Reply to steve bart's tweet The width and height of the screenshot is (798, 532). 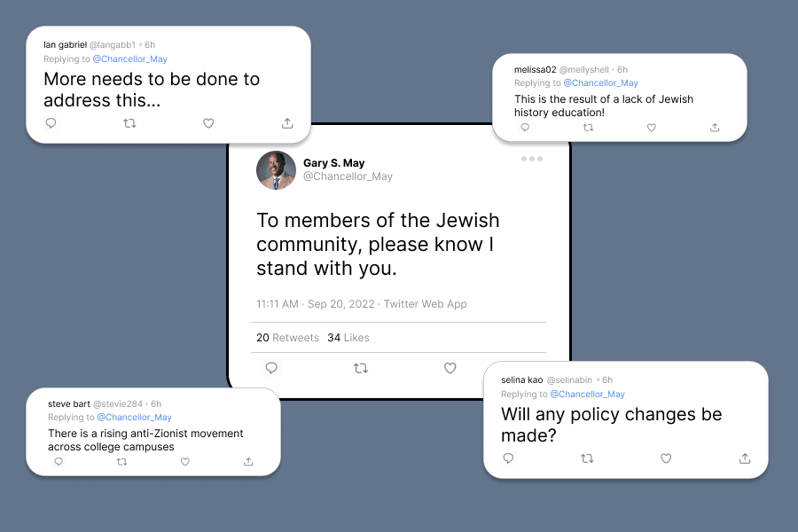pos(59,462)
